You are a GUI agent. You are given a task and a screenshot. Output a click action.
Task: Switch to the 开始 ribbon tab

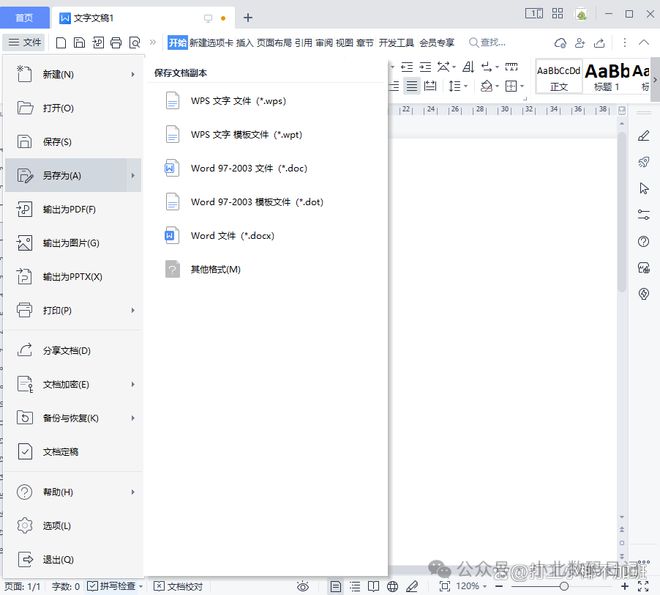[x=177, y=42]
